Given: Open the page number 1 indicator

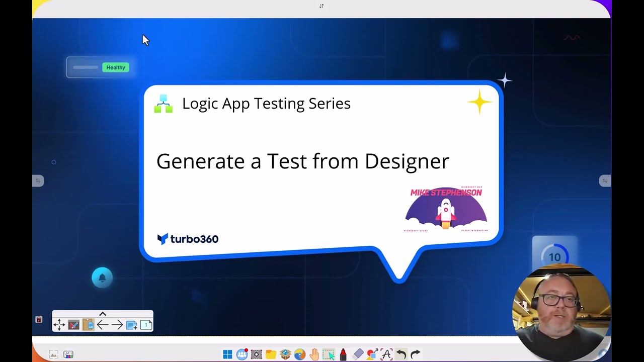Looking at the screenshot, I should 146,325.
